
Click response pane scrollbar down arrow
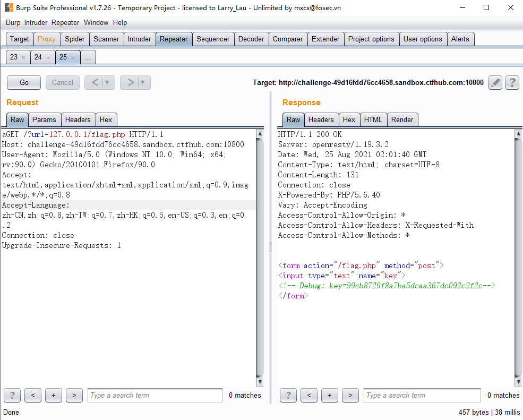518,382
